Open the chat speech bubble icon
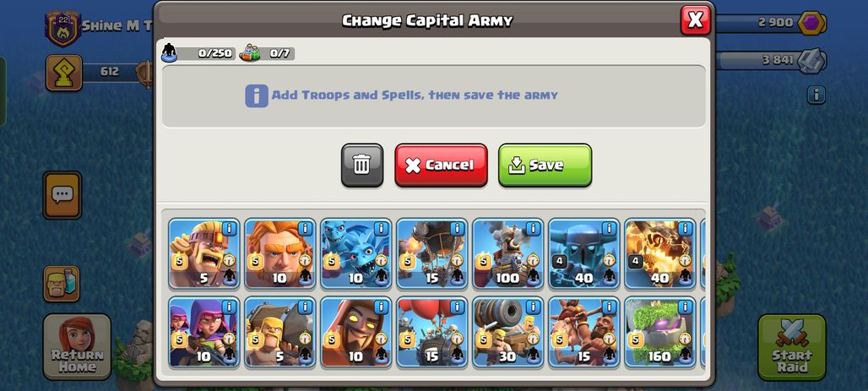The height and width of the screenshot is (391, 868). tap(62, 195)
